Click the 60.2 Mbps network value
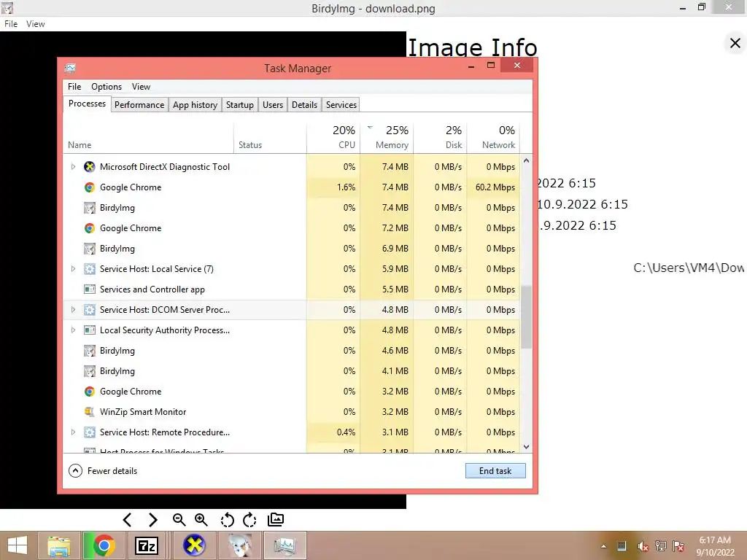The width and height of the screenshot is (747, 560). click(x=495, y=187)
